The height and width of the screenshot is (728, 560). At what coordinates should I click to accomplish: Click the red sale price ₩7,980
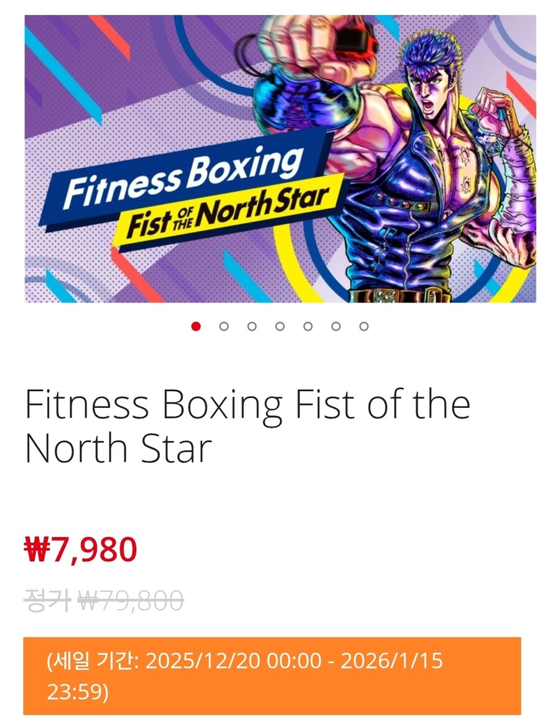tap(80, 549)
